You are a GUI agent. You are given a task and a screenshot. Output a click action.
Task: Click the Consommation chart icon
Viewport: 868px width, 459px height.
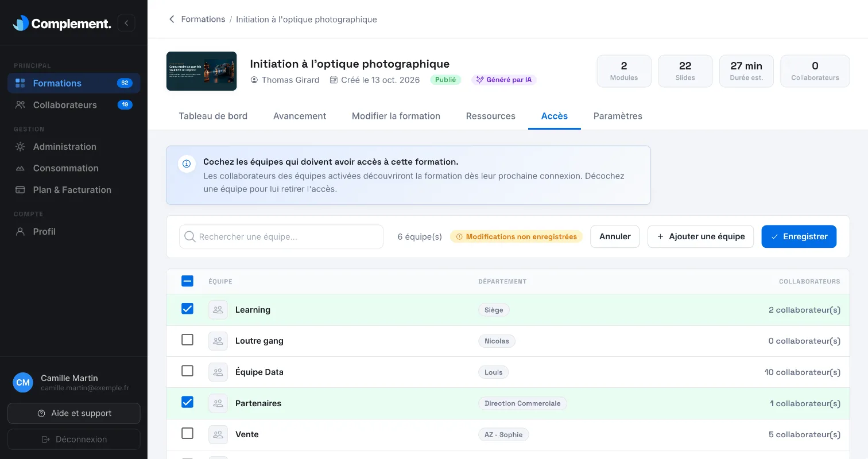coord(20,168)
